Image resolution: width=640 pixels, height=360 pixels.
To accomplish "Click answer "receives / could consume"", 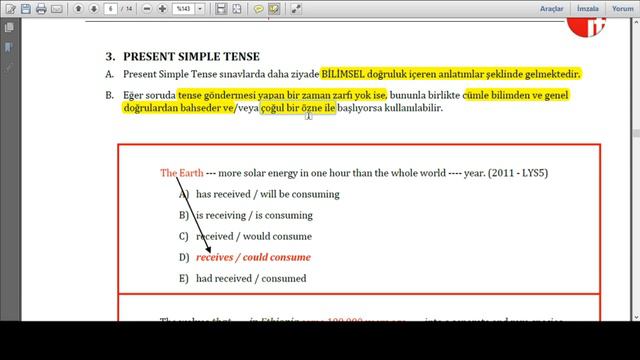I will point(253,258).
